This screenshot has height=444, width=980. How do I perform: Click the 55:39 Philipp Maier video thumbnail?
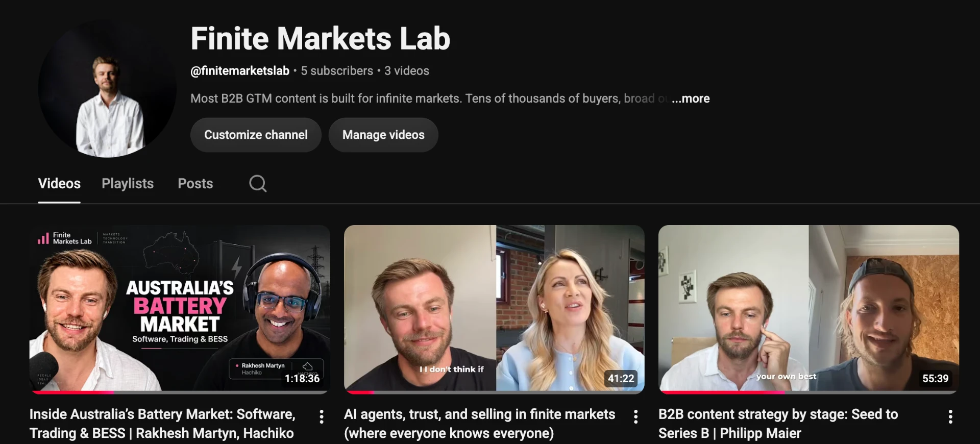(808, 308)
